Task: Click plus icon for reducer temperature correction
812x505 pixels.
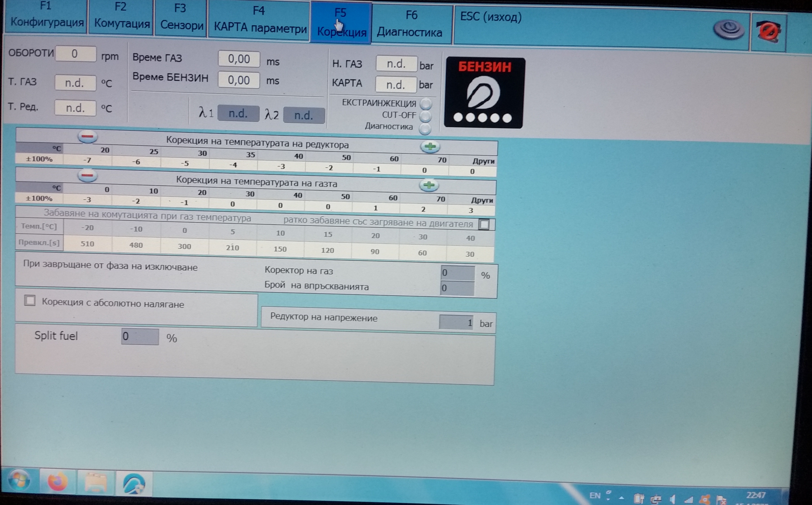Action: click(430, 146)
